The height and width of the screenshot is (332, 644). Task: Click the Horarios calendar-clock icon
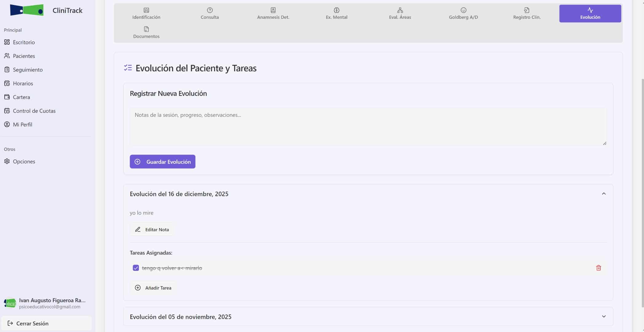point(7,83)
